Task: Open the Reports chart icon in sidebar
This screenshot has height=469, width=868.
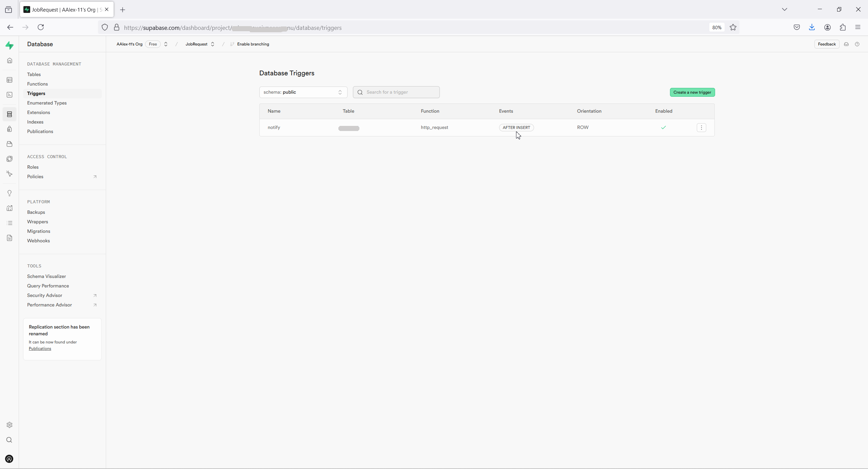Action: [9, 208]
